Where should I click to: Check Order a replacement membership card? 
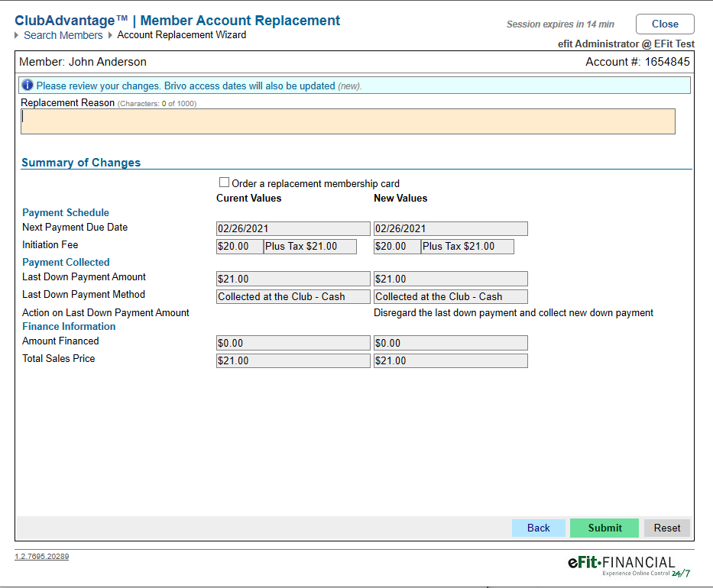click(224, 183)
